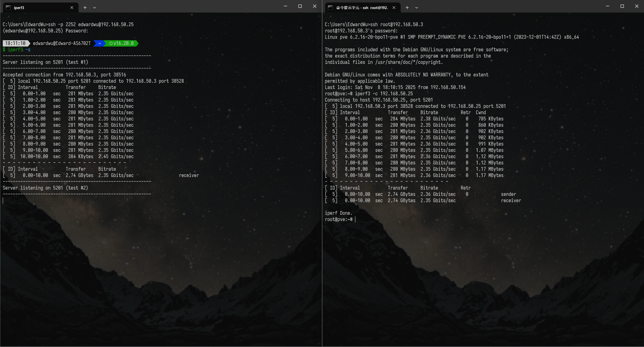Click the iperf3 tab terminal icon
Image resolution: width=644 pixels, height=347 pixels.
pyautogui.click(x=8, y=8)
